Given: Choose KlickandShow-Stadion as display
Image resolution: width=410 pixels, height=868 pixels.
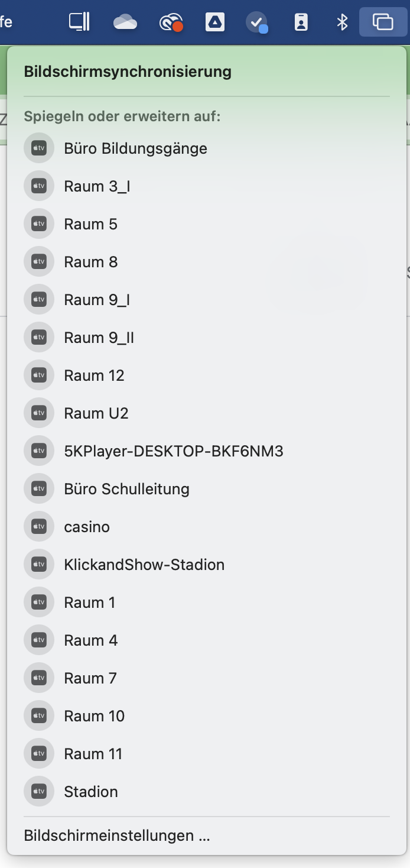Looking at the screenshot, I should pos(144,565).
